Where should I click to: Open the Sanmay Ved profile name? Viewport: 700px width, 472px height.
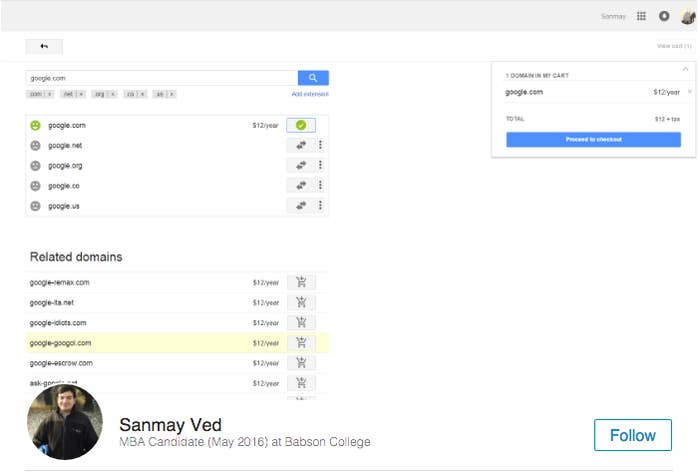click(x=170, y=425)
